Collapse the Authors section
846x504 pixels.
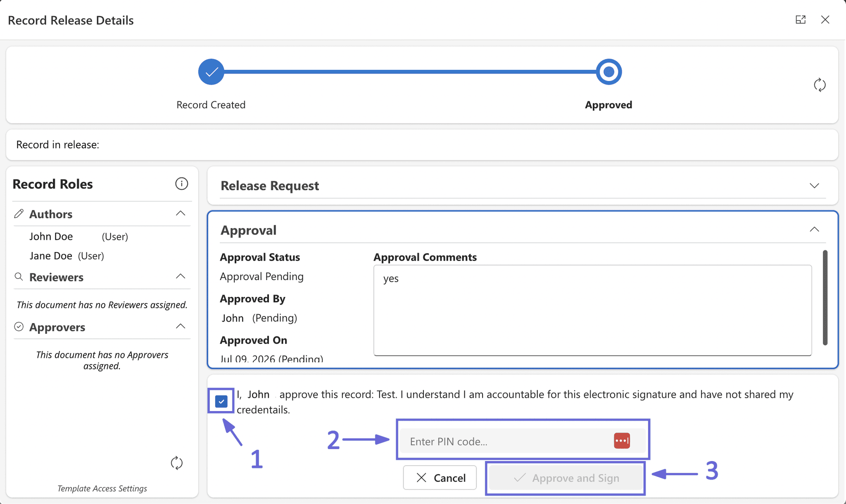pos(181,214)
